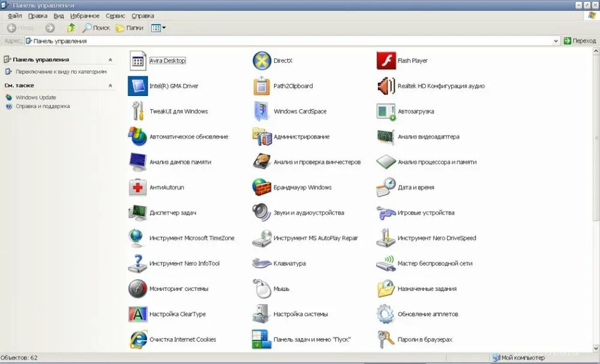Open Справка и поддержка link
600x364 pixels.
point(43,106)
